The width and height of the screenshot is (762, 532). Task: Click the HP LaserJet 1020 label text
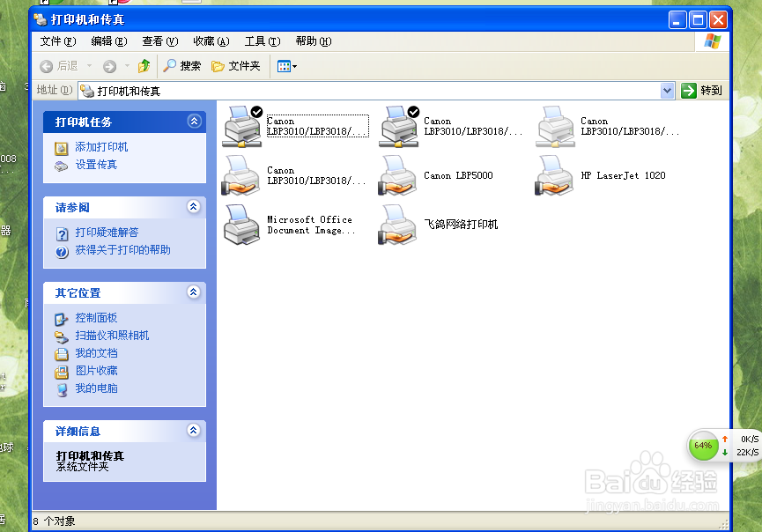(623, 175)
